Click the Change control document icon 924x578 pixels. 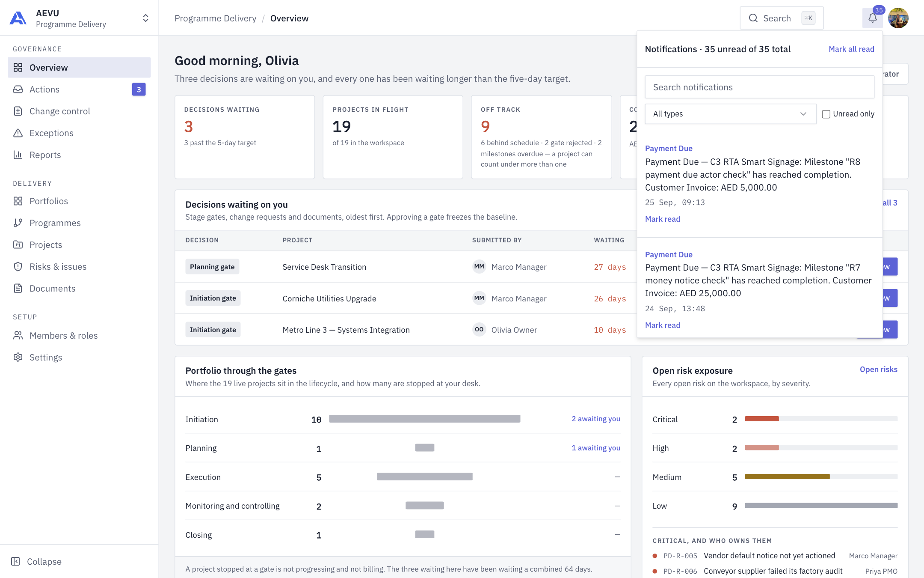click(18, 111)
